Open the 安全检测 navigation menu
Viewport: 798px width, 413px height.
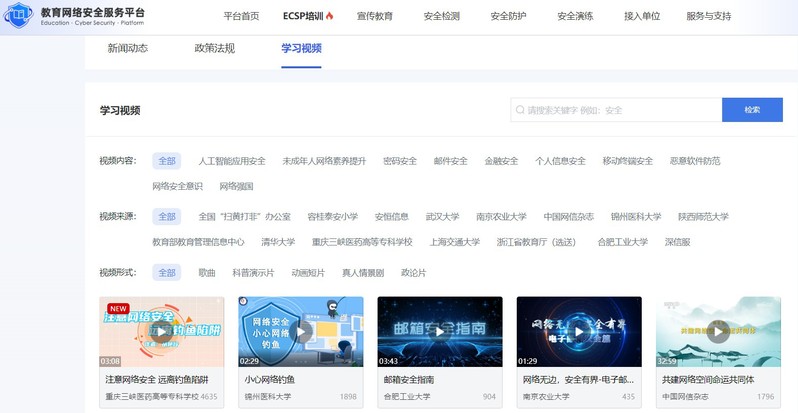coord(441,16)
